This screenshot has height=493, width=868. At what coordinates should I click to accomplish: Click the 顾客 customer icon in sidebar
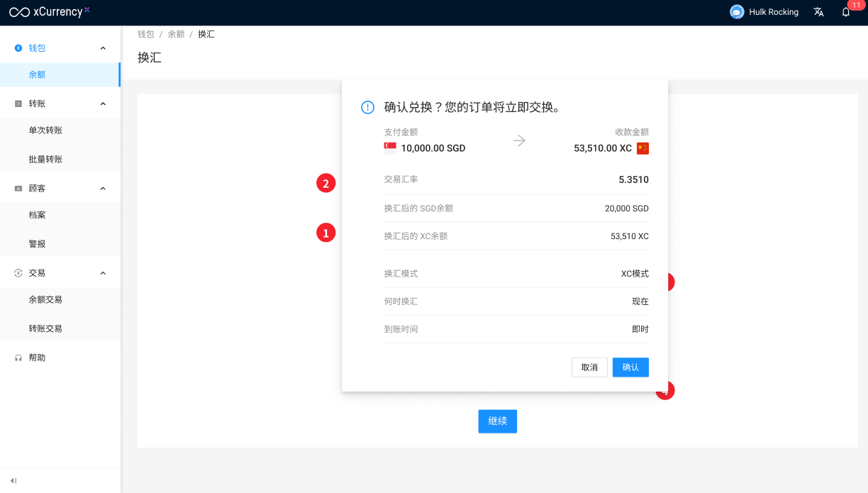[x=18, y=189]
